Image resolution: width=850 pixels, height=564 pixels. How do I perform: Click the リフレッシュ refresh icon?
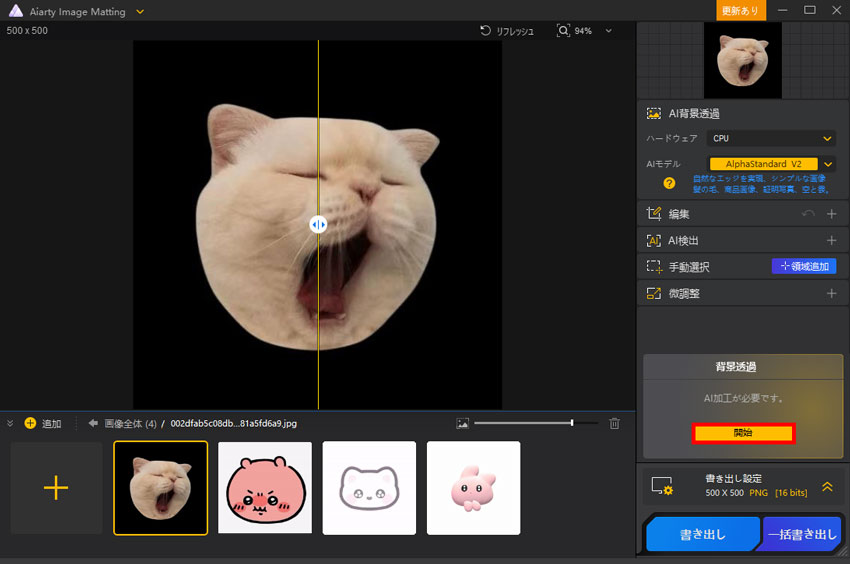click(x=485, y=30)
